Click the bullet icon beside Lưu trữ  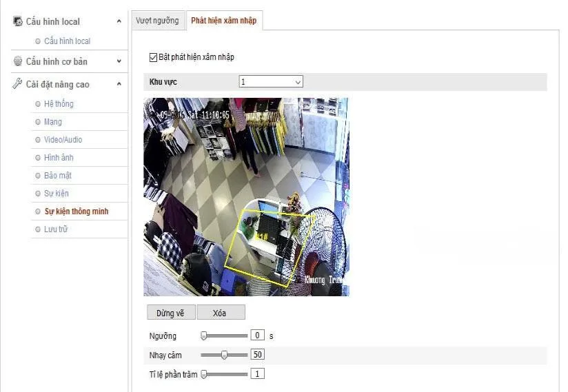[x=38, y=229]
